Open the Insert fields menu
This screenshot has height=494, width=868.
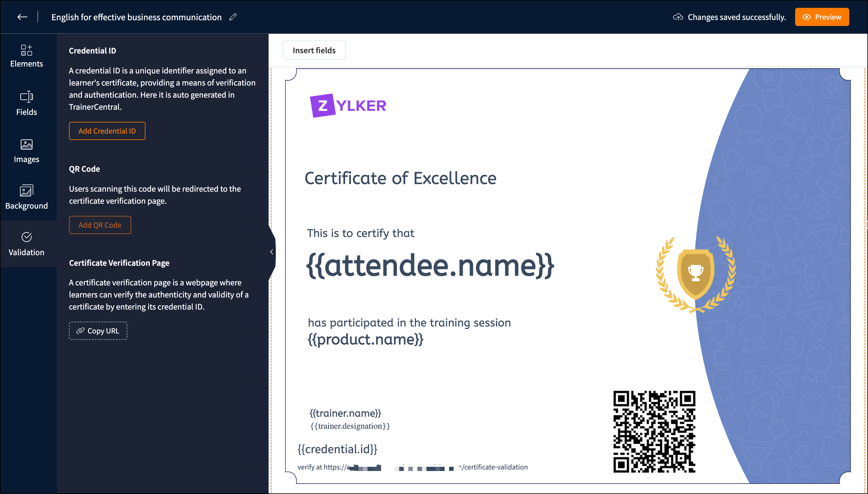click(x=314, y=50)
